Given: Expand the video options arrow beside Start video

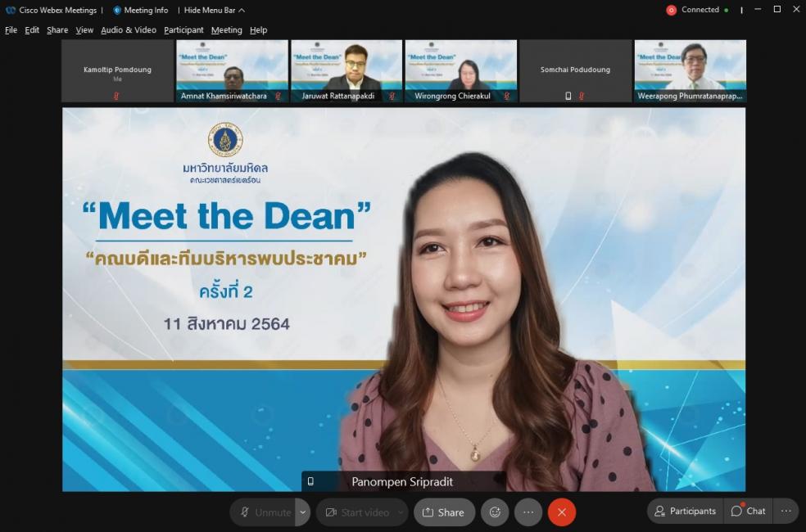Looking at the screenshot, I should point(401,512).
